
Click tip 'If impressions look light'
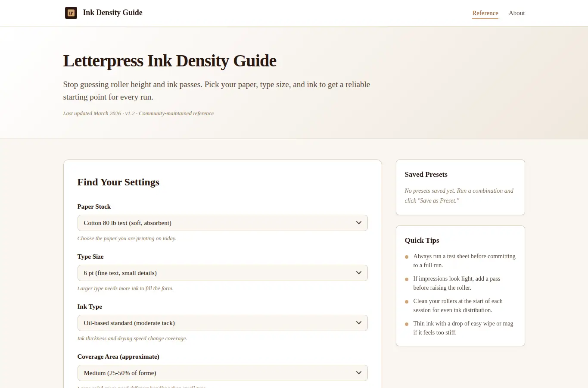point(457,283)
